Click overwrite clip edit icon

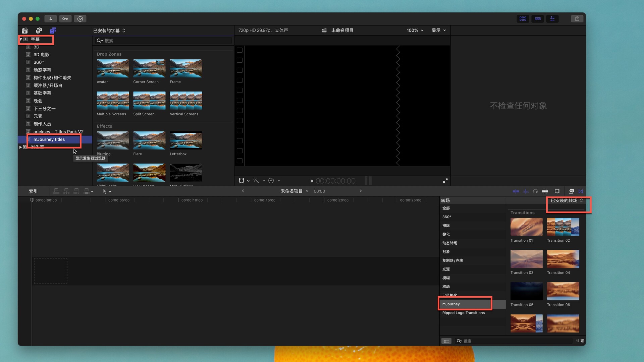(87, 191)
